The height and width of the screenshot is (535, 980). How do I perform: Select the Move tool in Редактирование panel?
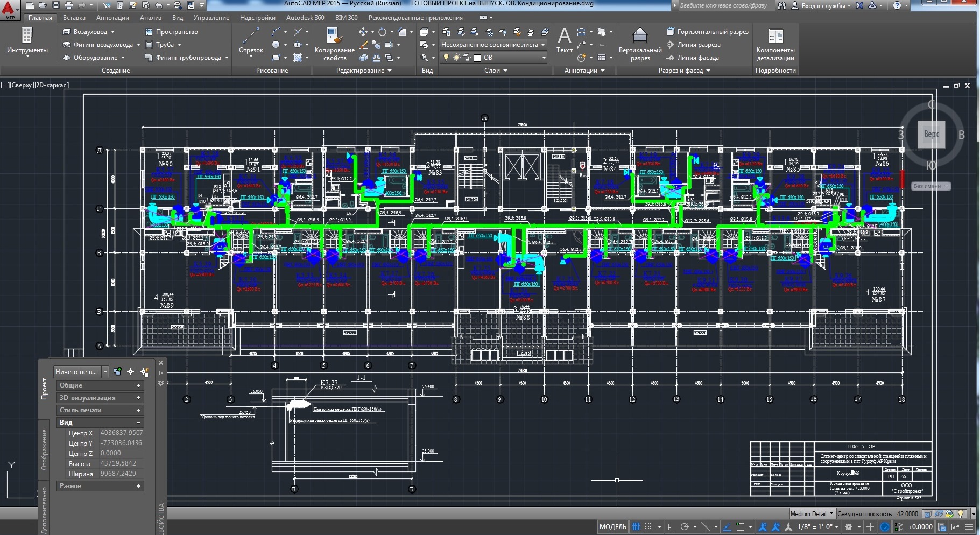click(363, 32)
